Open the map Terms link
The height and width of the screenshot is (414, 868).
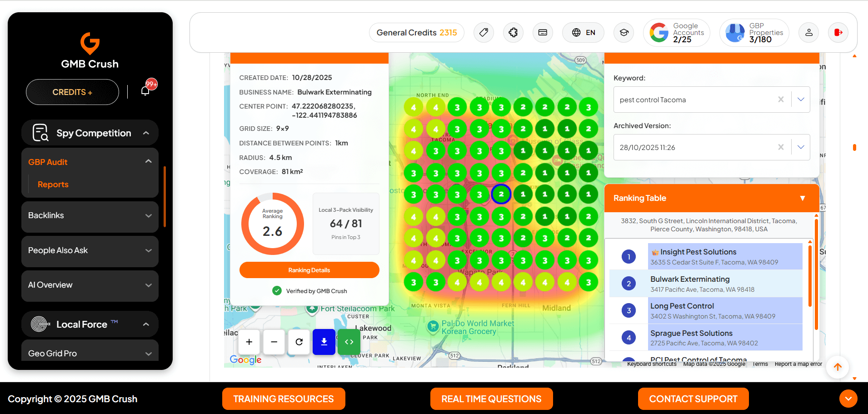click(x=760, y=364)
